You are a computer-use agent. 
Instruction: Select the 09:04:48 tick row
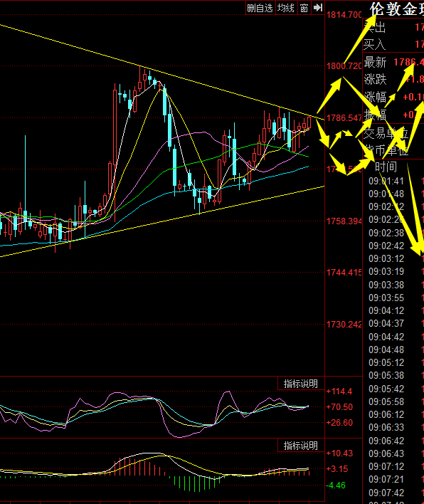point(396,350)
